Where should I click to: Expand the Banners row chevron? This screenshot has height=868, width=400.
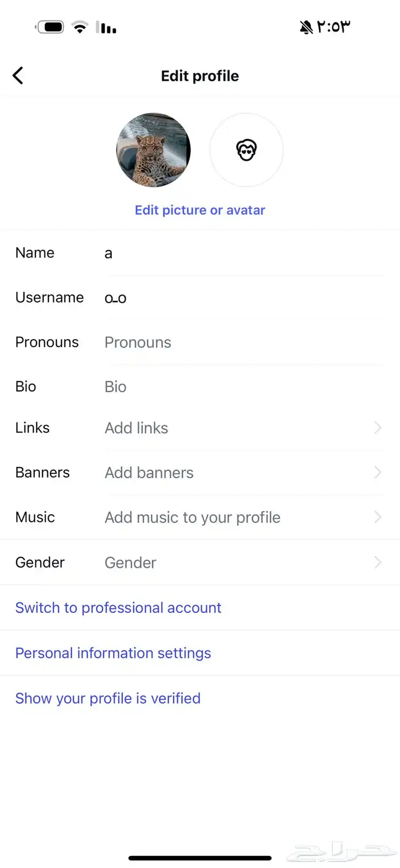378,472
